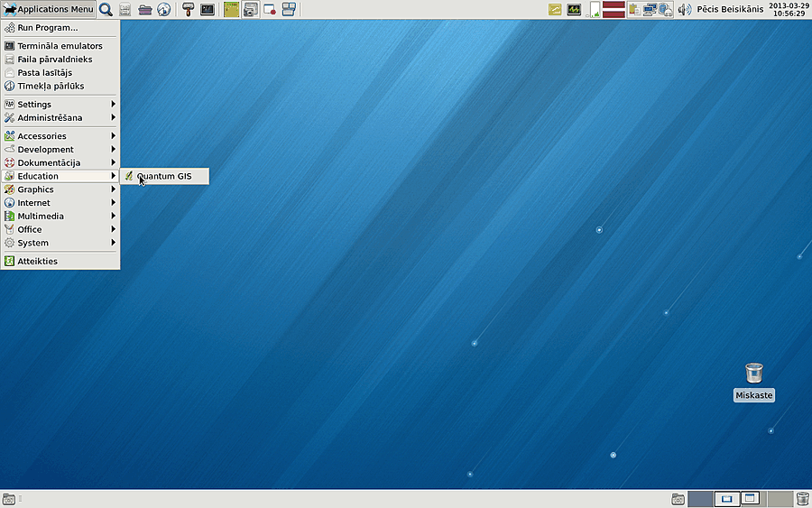The height and width of the screenshot is (508, 812).
Task: Click the screenshot camera launcher in panel
Action: (x=251, y=9)
